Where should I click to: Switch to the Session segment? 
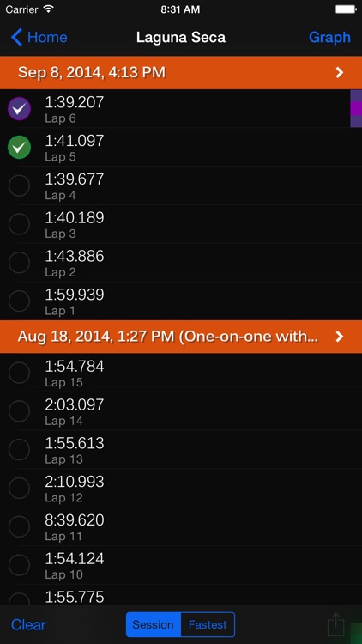(x=154, y=625)
